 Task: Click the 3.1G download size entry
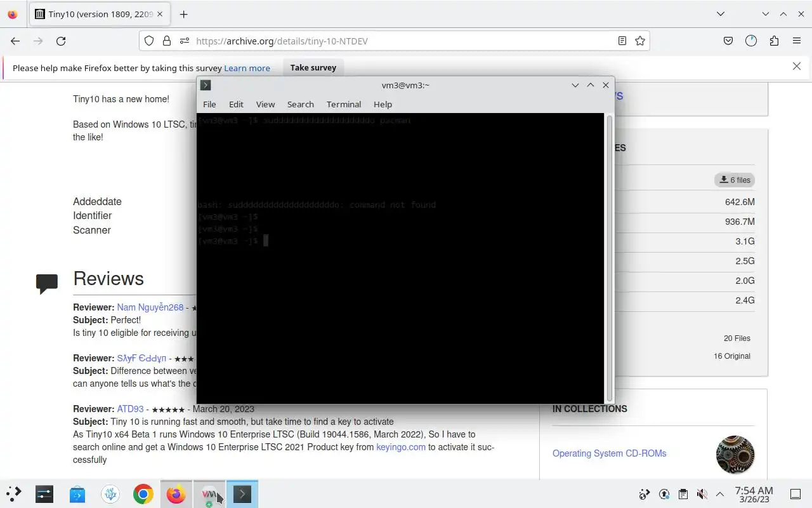745,241
